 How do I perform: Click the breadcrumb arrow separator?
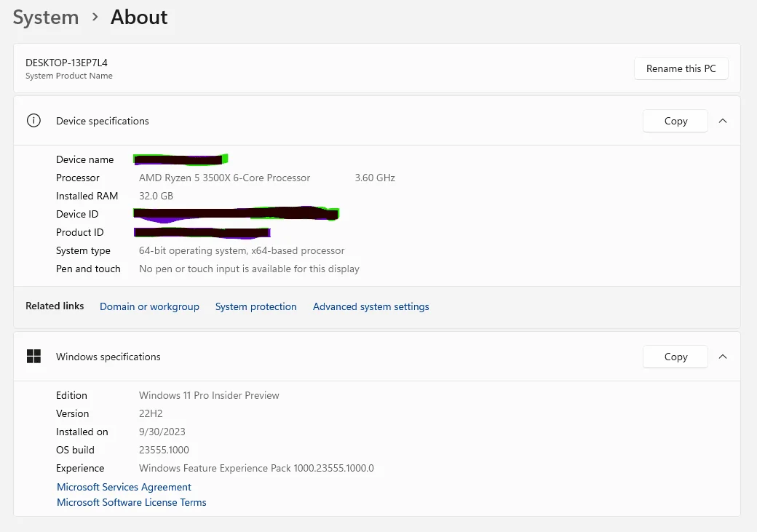coord(95,17)
